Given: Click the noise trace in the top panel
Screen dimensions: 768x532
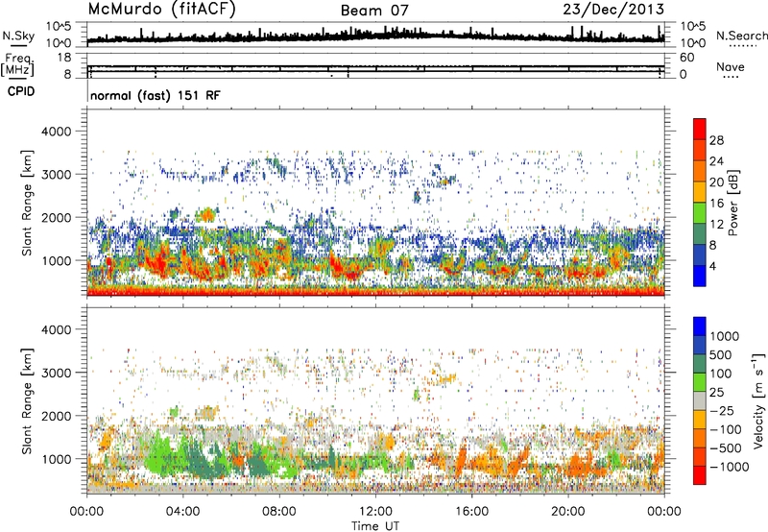Looking at the screenshot, I should coord(375,36).
